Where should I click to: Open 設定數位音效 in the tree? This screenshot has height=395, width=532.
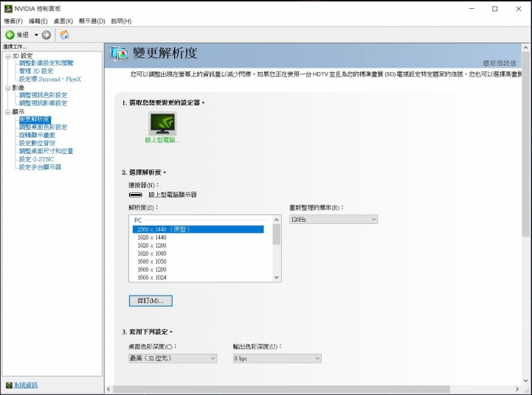[x=37, y=143]
